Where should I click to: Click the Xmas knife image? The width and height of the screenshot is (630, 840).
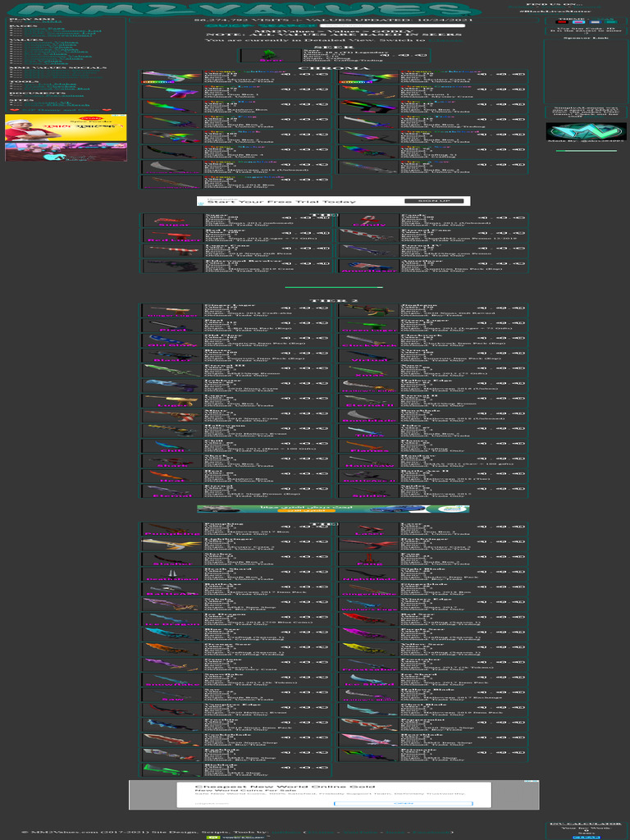click(370, 371)
